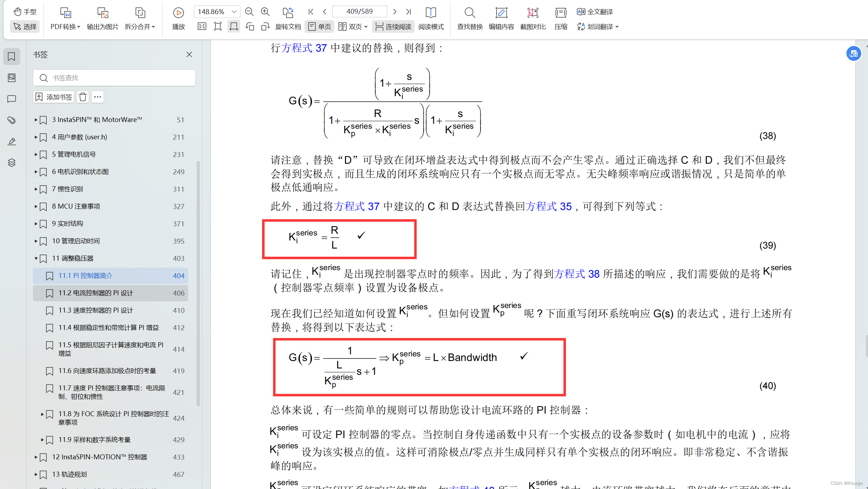Enable reading mode (阅读模式)
This screenshot has height=489, width=868.
pyautogui.click(x=431, y=18)
